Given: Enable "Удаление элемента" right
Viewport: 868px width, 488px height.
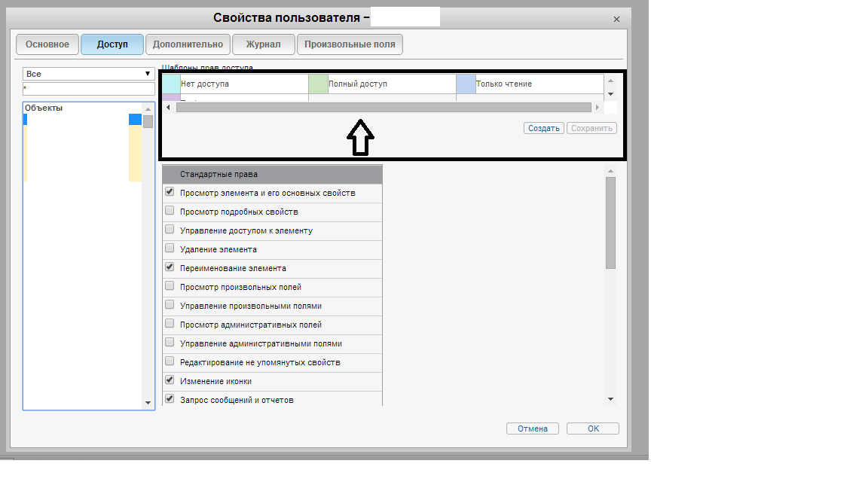Looking at the screenshot, I should (170, 249).
